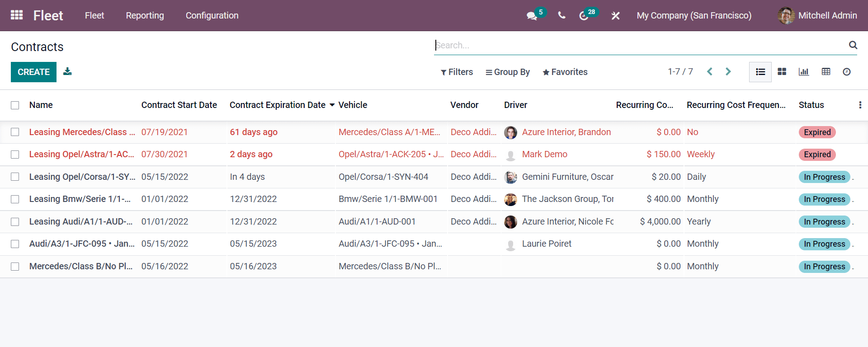Screen dimensions: 868x347
Task: Click Mark Demo driver avatar placeholder
Action: [x=510, y=155]
